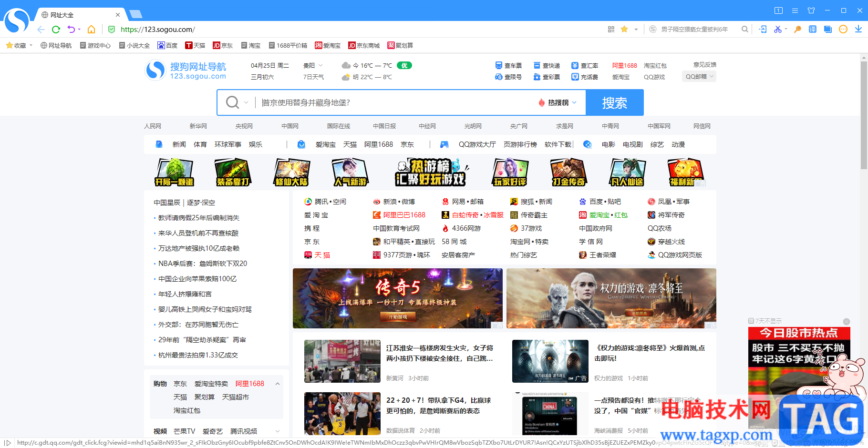Click the fire icon next to 热搜榜
868x448 pixels.
541,102
